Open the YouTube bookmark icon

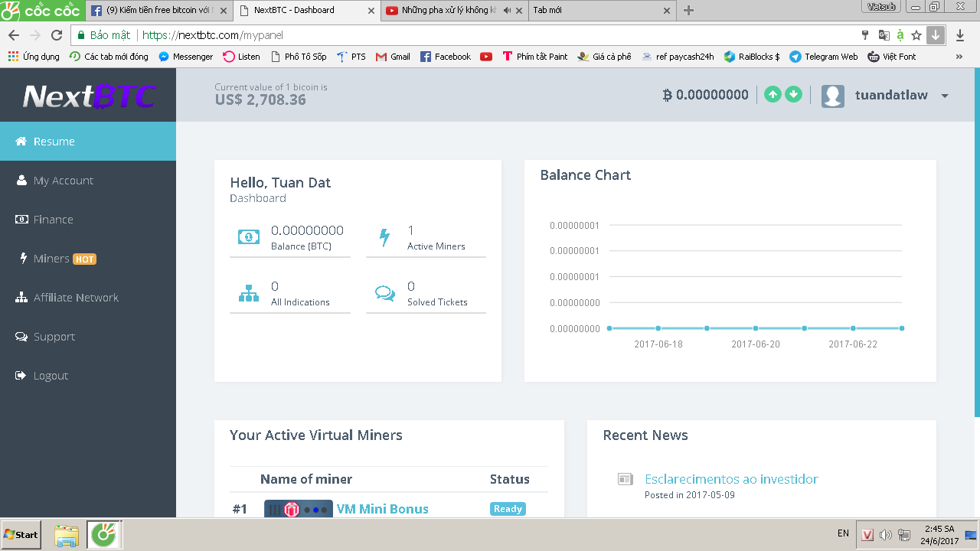point(486,57)
